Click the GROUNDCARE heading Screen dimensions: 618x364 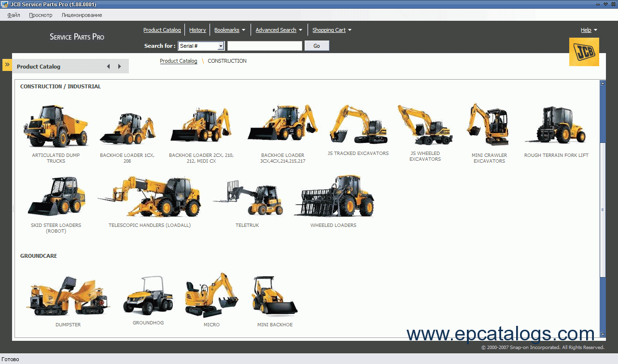tap(39, 256)
